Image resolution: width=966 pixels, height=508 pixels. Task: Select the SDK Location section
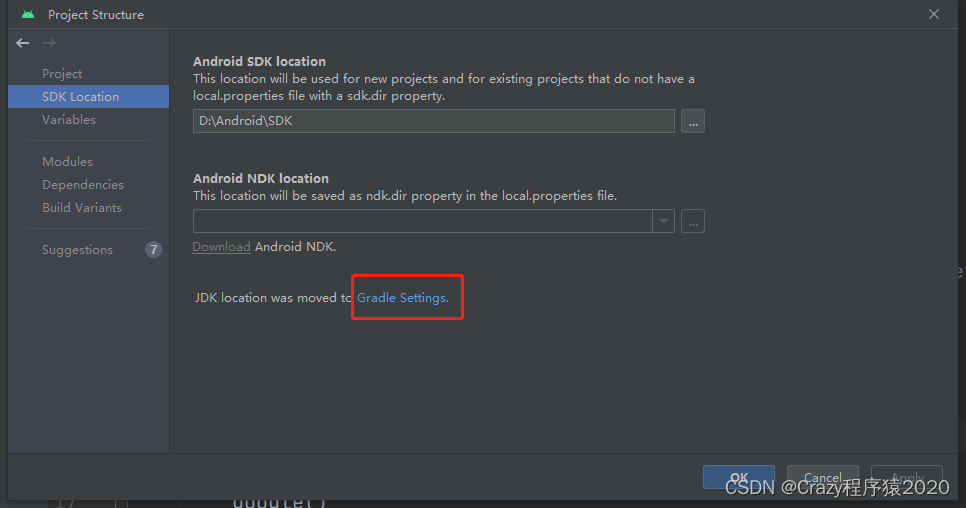point(89,97)
